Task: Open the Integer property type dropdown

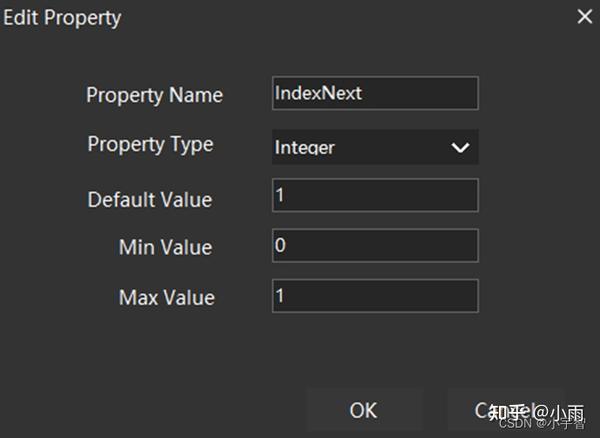Action: [x=375, y=147]
